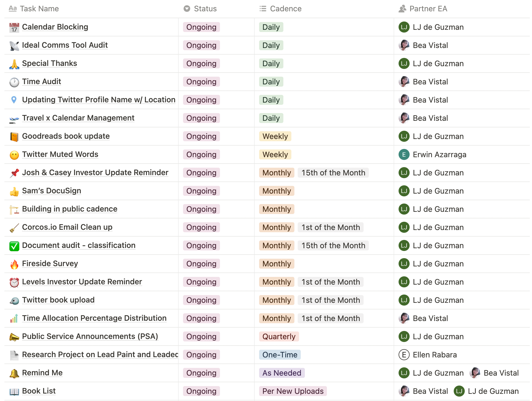Click the Quarterly cadence tag for PSA
The height and width of the screenshot is (401, 532).
point(279,337)
